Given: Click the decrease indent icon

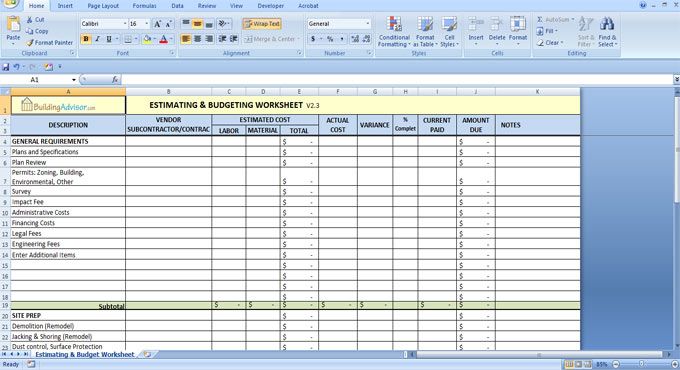Looking at the screenshot, I should [x=222, y=39].
